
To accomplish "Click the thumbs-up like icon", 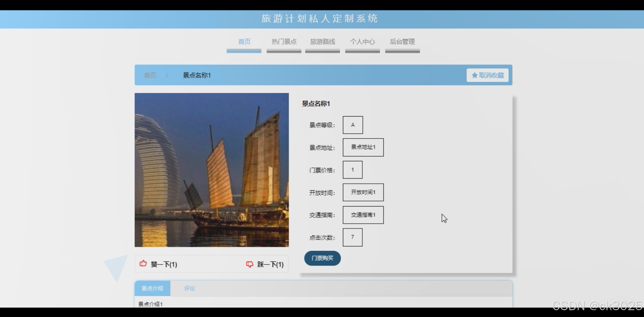I will pos(143,263).
